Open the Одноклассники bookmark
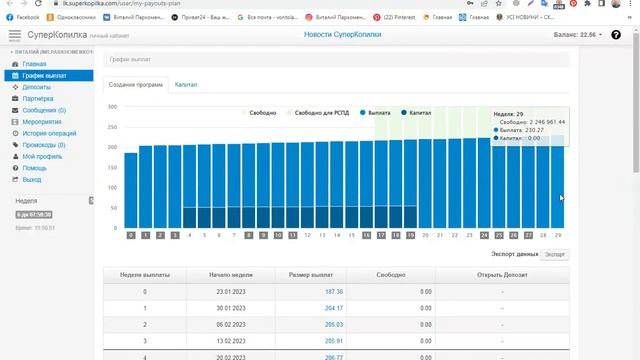The width and height of the screenshot is (640, 360). (71, 17)
